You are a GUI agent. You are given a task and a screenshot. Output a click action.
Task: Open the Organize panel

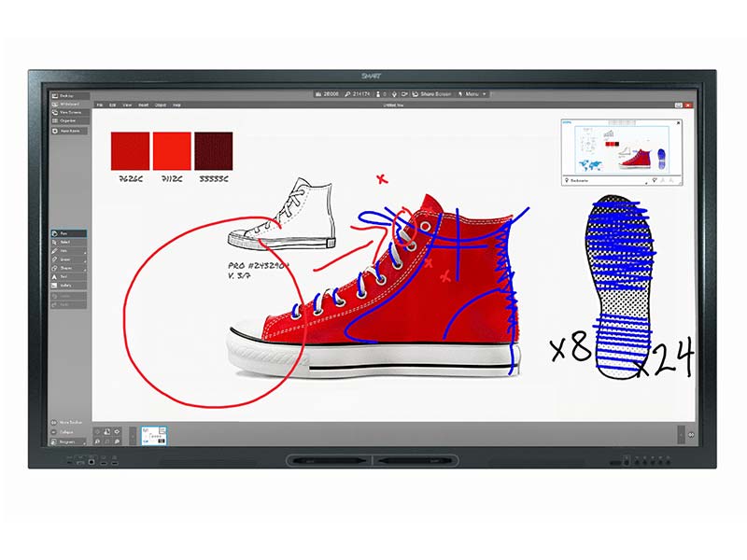pos(69,121)
